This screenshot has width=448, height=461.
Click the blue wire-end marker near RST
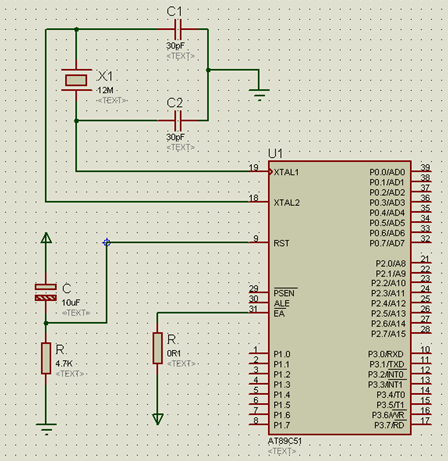point(107,242)
